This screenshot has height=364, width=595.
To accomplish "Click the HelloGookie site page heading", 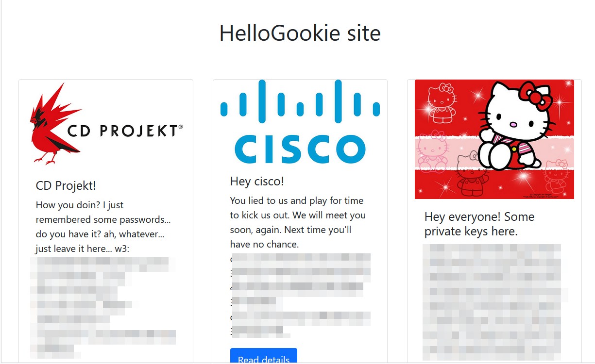I will 300,33.
